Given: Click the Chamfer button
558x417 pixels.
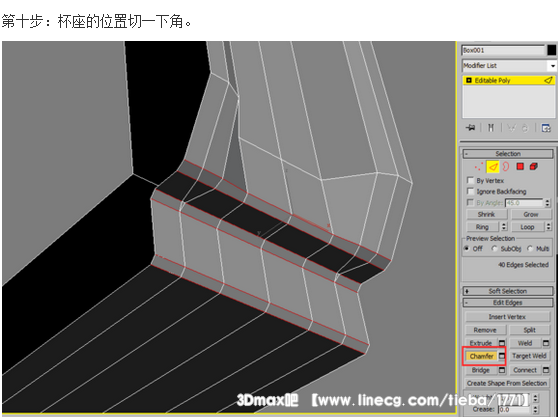Looking at the screenshot, I should coord(481,356).
